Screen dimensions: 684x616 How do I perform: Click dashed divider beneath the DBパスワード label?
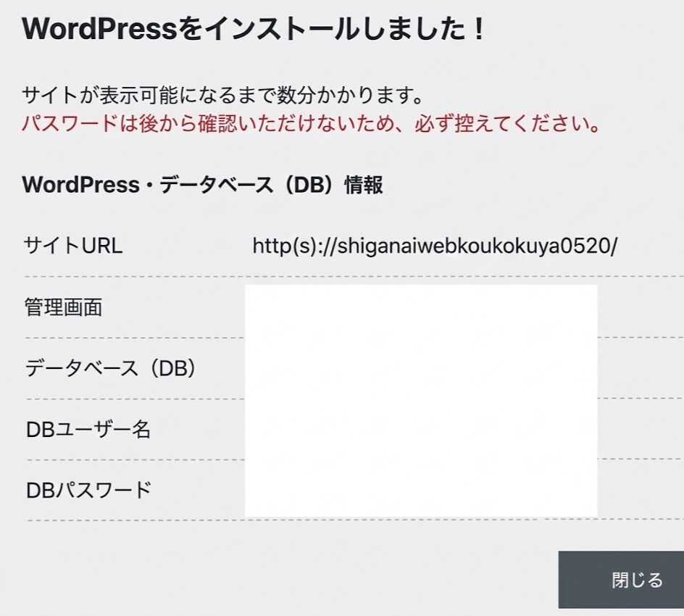pyautogui.click(x=130, y=520)
